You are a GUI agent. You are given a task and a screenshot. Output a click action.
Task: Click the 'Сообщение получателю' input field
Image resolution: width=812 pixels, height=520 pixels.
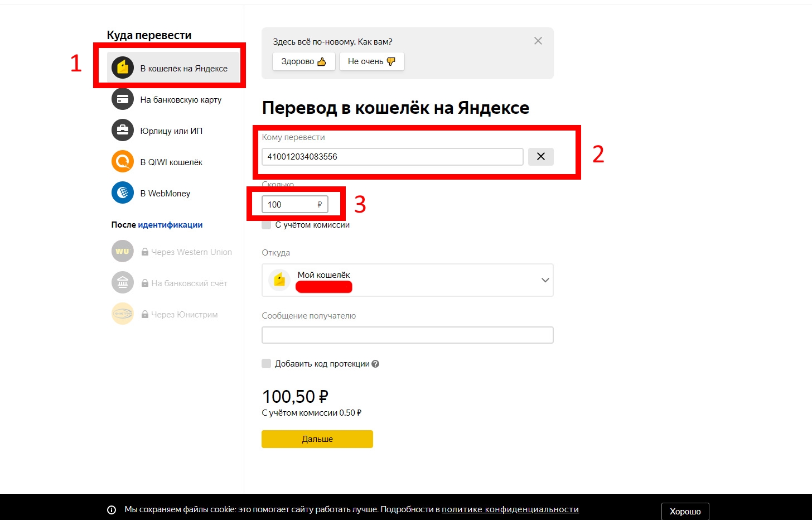click(x=407, y=335)
